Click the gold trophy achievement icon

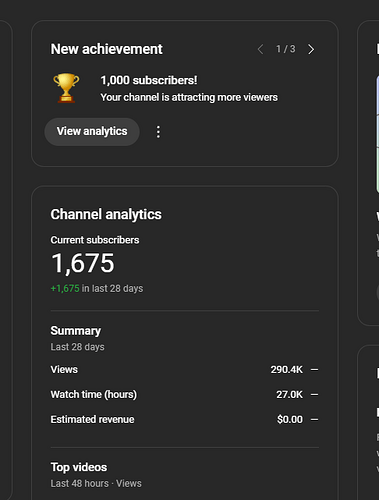66,88
